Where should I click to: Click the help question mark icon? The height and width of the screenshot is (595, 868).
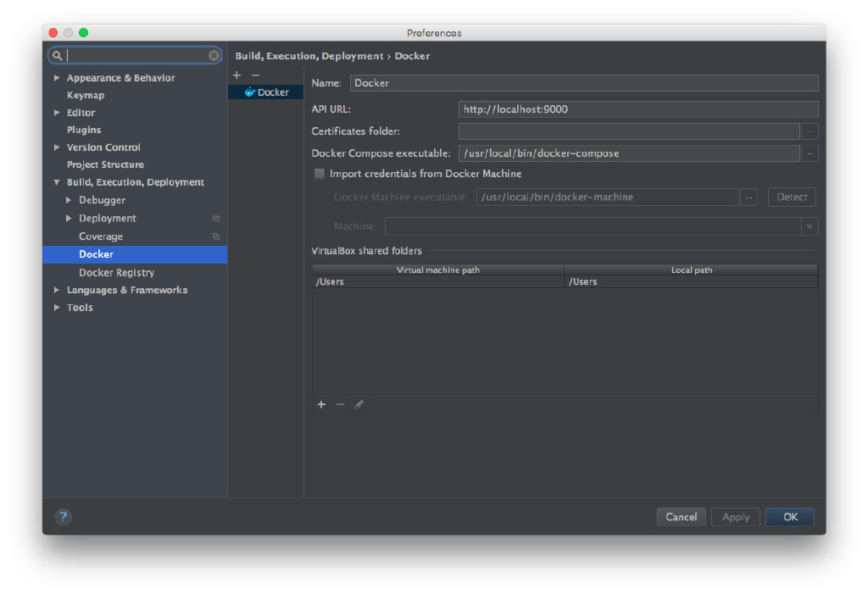[x=64, y=517]
